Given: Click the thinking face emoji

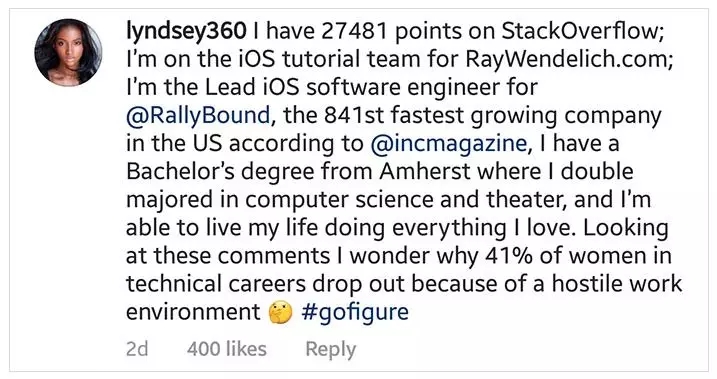Looking at the screenshot, I should [280, 313].
